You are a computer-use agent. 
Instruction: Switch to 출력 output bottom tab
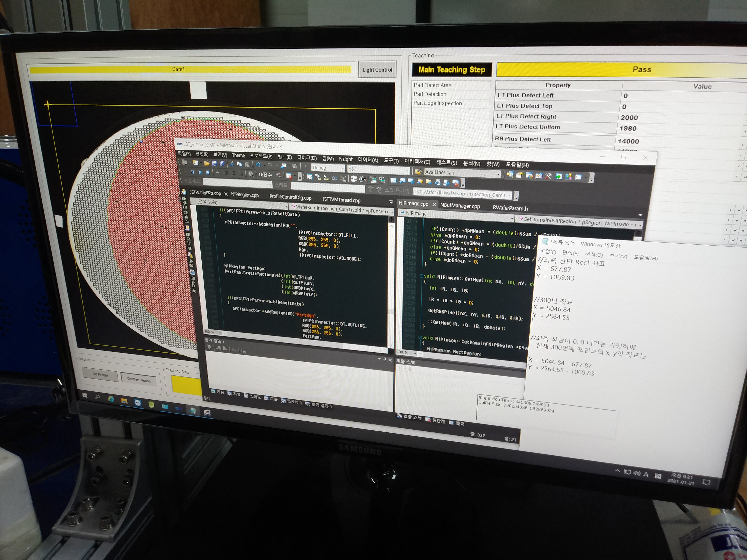(x=457, y=423)
